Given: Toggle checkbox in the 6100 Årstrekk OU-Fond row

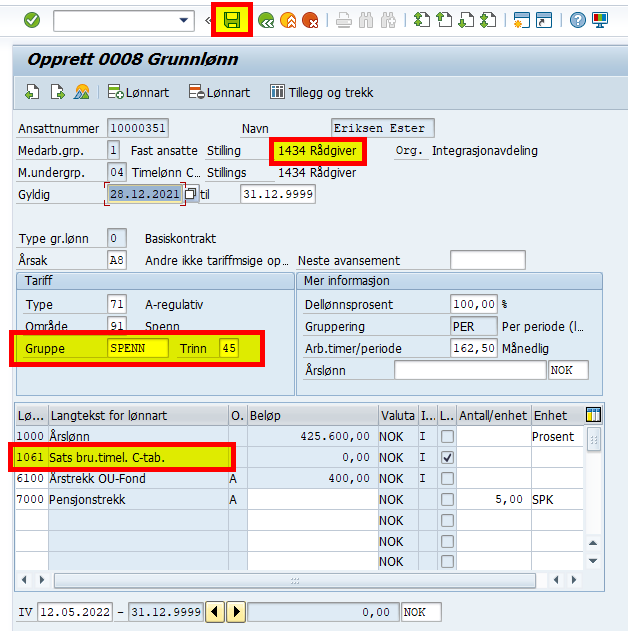Looking at the screenshot, I should (447, 478).
